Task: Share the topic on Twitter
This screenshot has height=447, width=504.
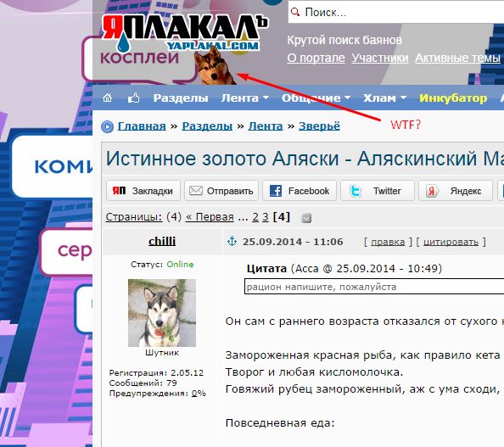Action: pos(378,191)
